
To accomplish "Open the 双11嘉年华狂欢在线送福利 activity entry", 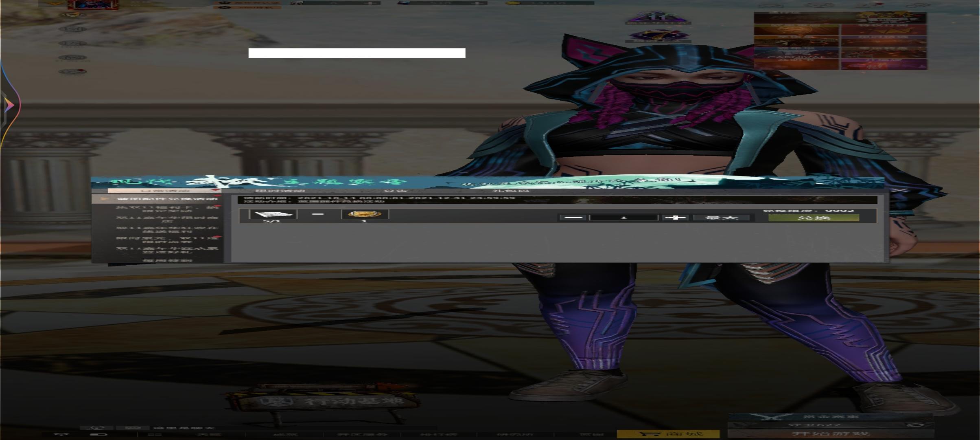I will tap(167, 229).
